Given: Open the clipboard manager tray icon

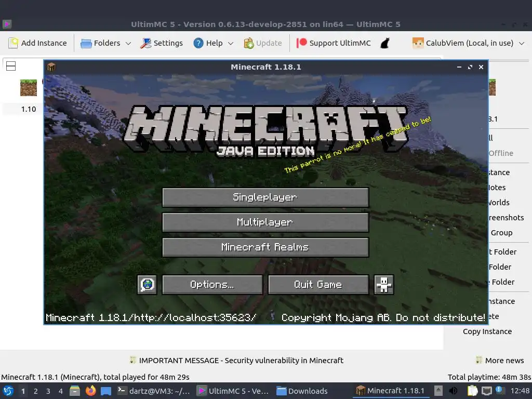Looking at the screenshot, I should 472,391.
